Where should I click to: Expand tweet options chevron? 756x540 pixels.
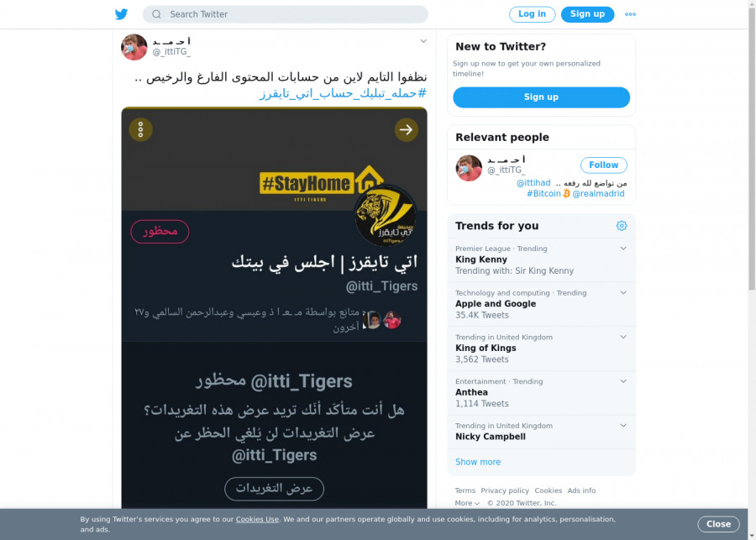pyautogui.click(x=423, y=41)
